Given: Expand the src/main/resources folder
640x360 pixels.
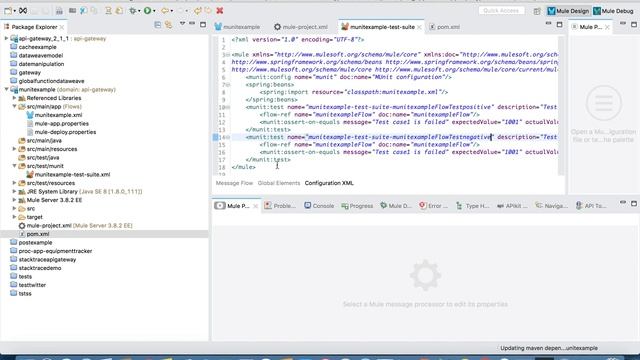Looking at the screenshot, I should [x=14, y=149].
